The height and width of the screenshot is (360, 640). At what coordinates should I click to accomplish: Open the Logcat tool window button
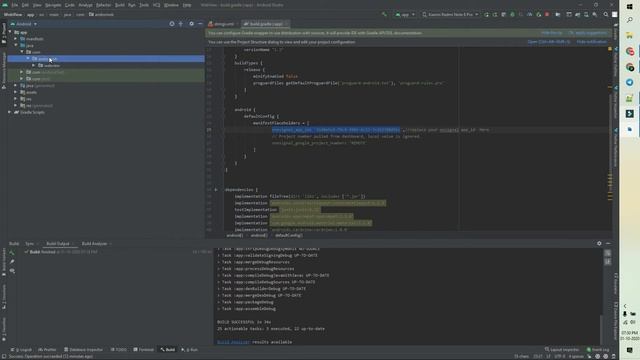click(x=21, y=350)
